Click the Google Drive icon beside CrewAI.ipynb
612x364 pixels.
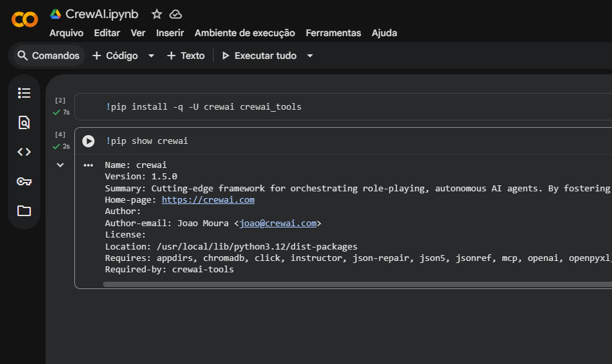tap(56, 14)
